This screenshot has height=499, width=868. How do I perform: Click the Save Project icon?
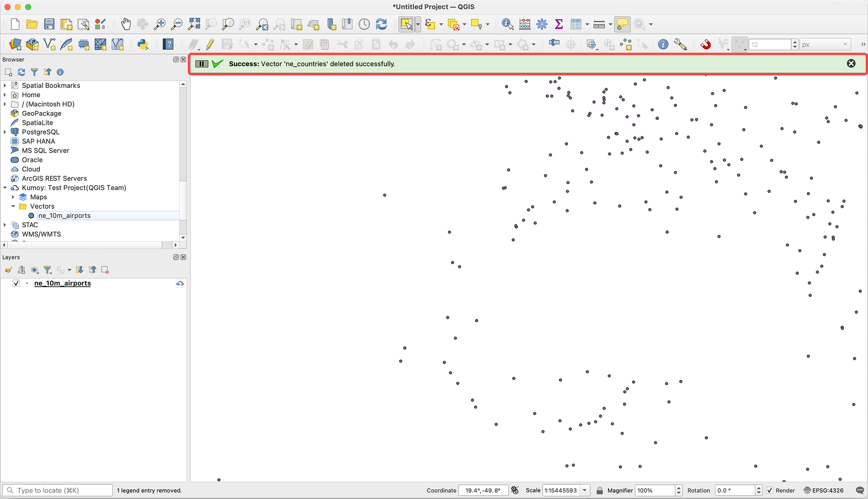pos(49,24)
